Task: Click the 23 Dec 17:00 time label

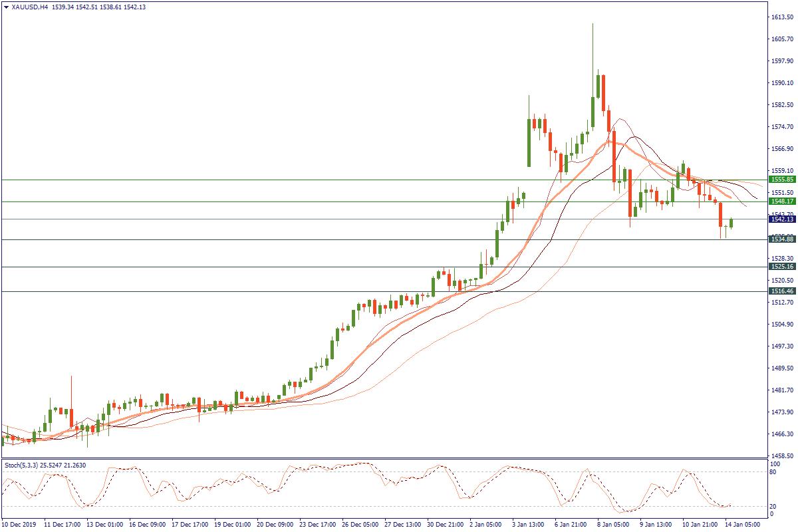Action: [x=316, y=525]
